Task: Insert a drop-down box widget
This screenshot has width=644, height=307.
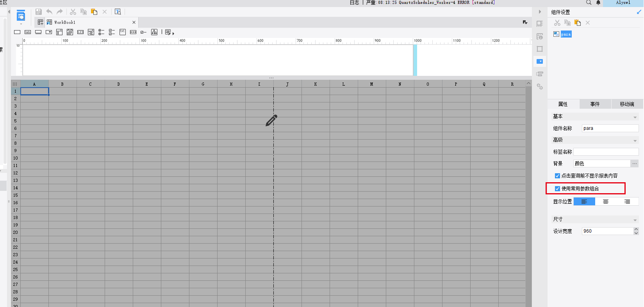Action: point(49,32)
